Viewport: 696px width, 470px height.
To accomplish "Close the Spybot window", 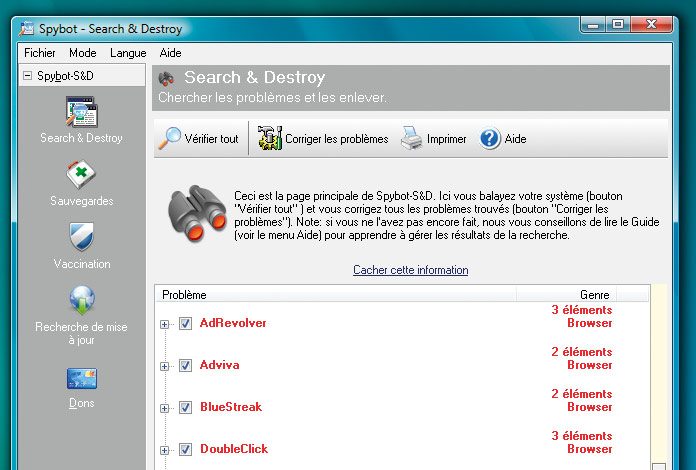I will [x=651, y=24].
